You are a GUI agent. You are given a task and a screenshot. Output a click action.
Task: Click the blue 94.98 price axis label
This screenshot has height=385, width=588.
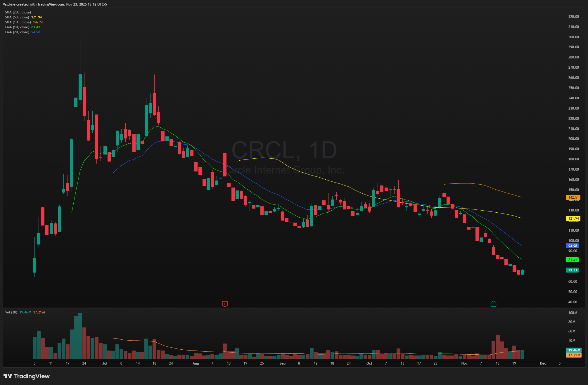573,246
